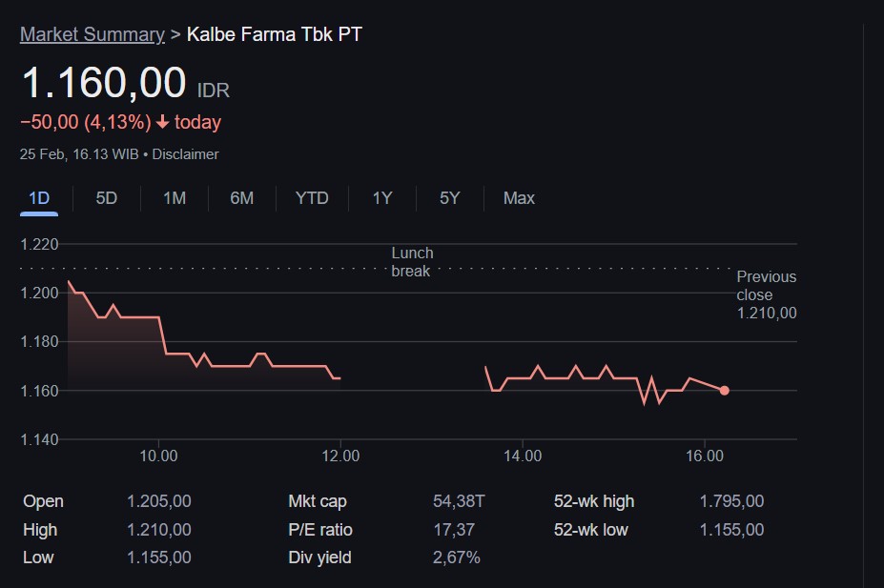Switch to the 5D chart tab
This screenshot has width=884, height=588.
(107, 198)
